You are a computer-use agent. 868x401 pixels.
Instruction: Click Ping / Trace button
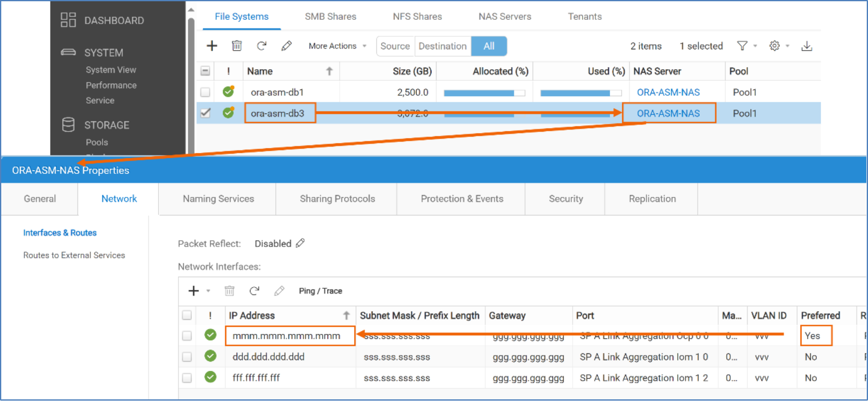coord(320,291)
